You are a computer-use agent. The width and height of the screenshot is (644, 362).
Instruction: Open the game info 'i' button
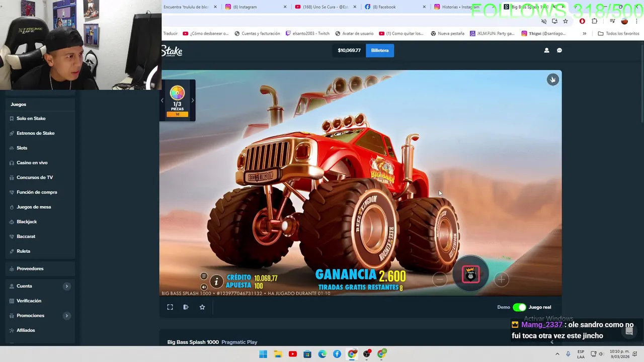[216, 282]
